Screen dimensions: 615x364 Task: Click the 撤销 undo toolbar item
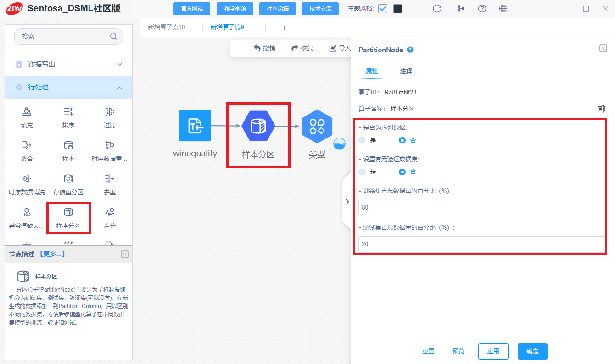[x=264, y=48]
